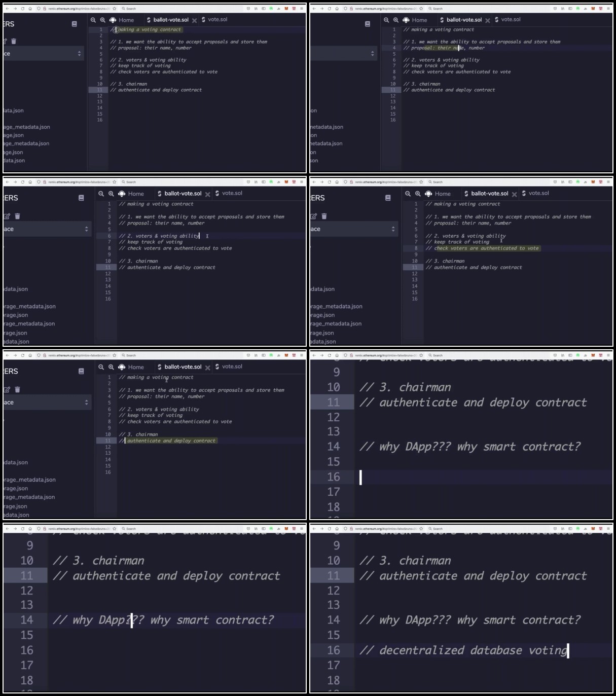Click "// 2. voters & voting ability" in middle-left frame
The height and width of the screenshot is (696, 616).
(x=159, y=236)
